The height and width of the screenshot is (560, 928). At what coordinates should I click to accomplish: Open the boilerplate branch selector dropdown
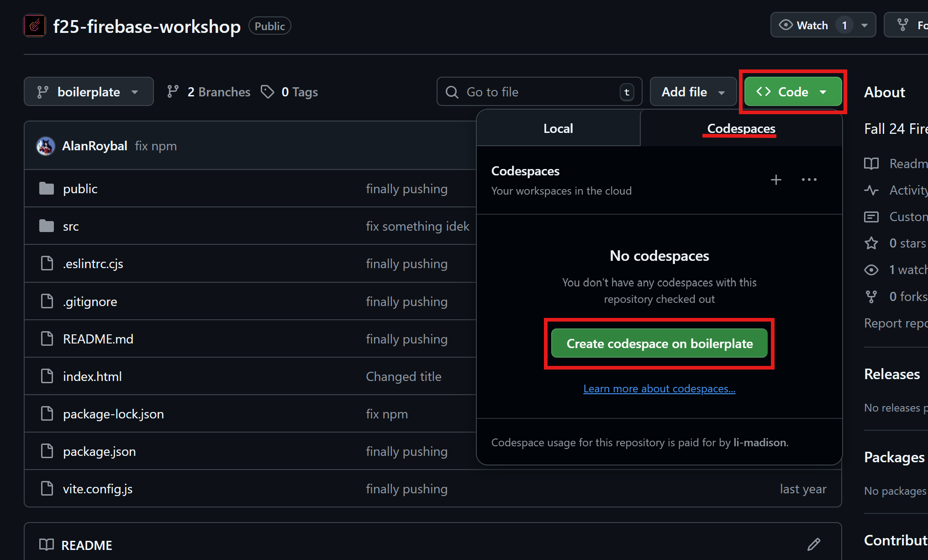click(x=89, y=92)
